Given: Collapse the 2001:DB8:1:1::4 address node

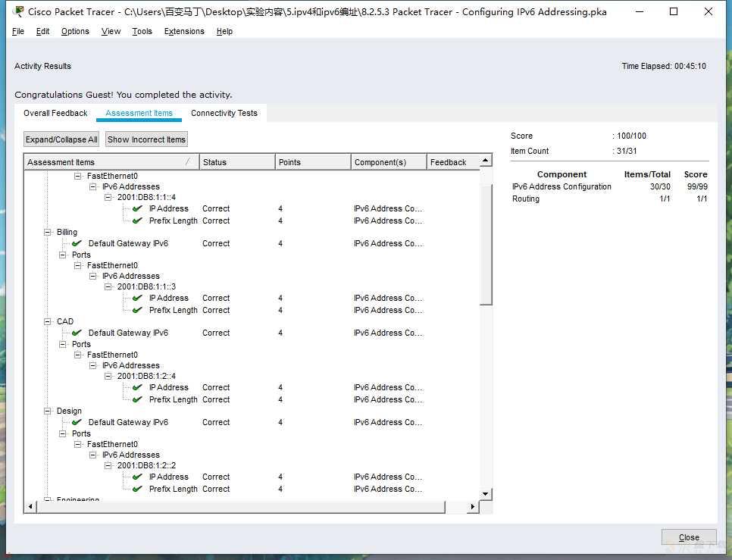Looking at the screenshot, I should tap(108, 197).
